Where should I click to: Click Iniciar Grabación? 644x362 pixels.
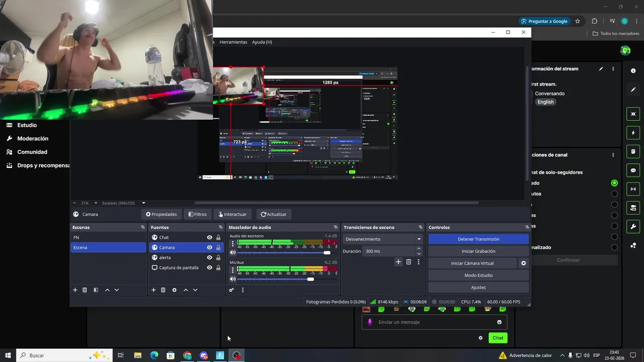(478, 251)
